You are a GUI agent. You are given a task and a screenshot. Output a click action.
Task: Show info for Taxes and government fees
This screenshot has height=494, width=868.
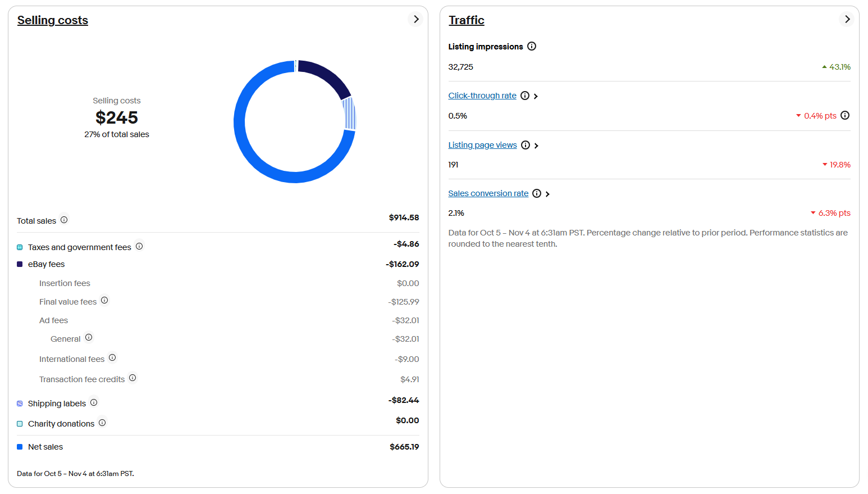[x=139, y=246]
